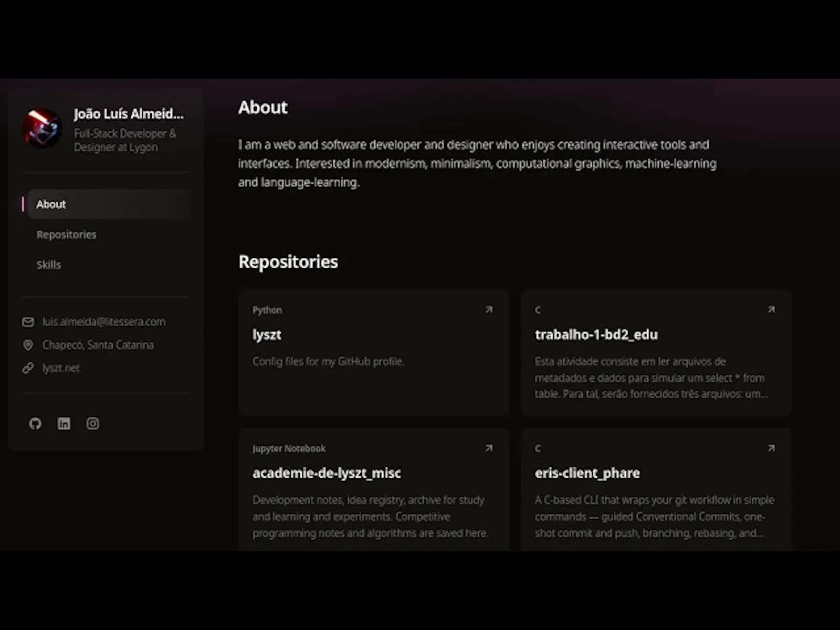Go to Repositories in sidebar navigation

coord(66,235)
